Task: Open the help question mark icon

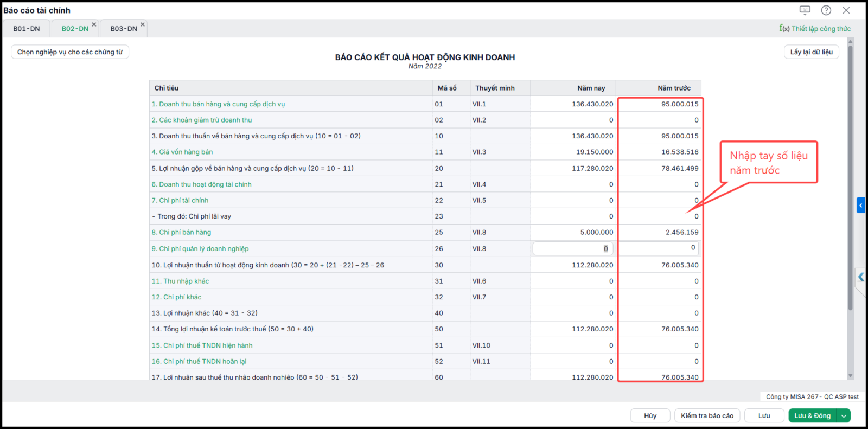Action: pos(826,10)
